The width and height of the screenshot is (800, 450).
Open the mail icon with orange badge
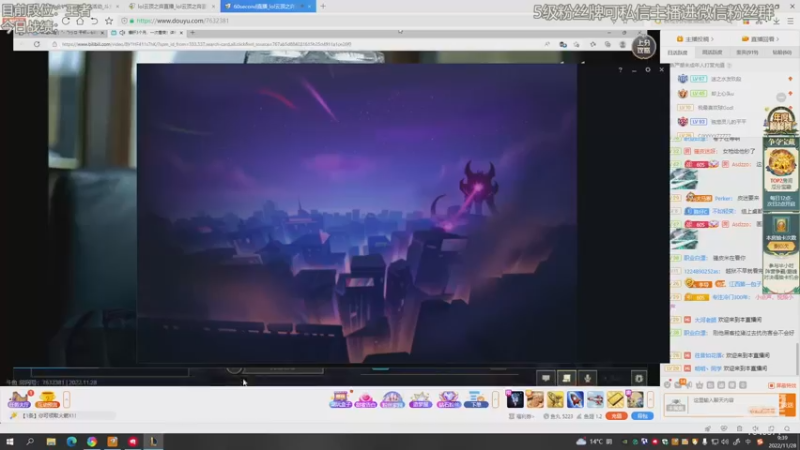[x=679, y=385]
